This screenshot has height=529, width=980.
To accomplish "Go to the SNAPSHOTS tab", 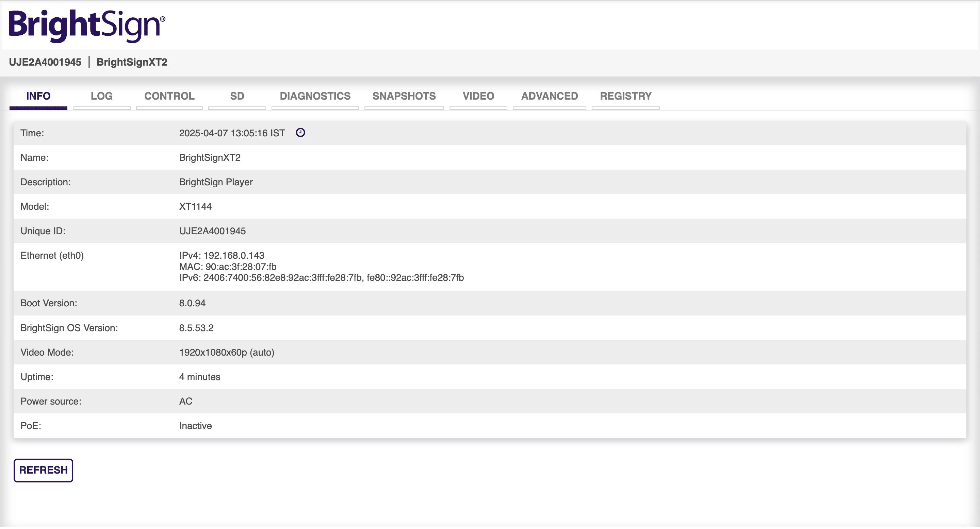I will (404, 96).
